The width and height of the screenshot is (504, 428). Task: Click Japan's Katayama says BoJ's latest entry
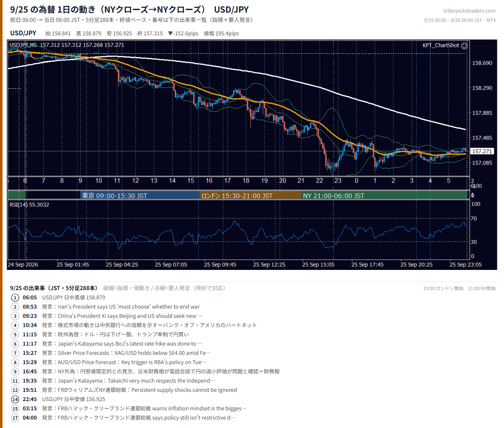pyautogui.click(x=123, y=344)
